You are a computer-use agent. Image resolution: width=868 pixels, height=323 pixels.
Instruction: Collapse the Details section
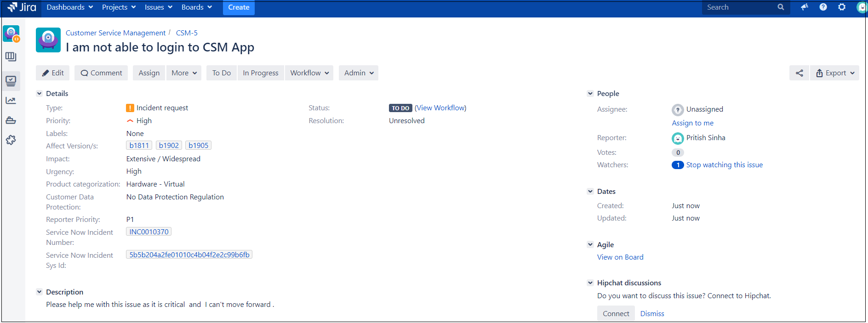40,94
